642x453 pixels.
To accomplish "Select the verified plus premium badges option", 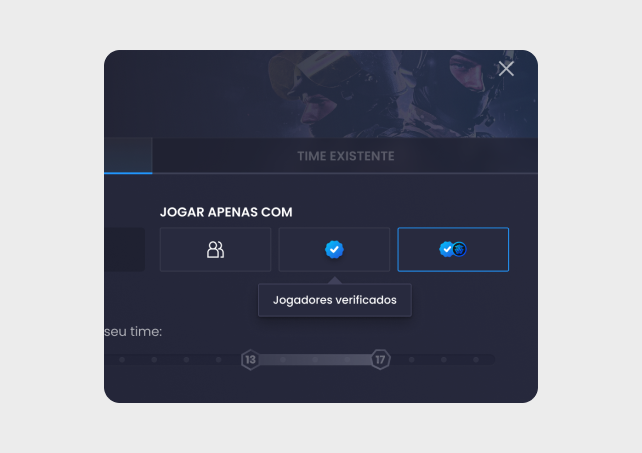I will click(453, 249).
